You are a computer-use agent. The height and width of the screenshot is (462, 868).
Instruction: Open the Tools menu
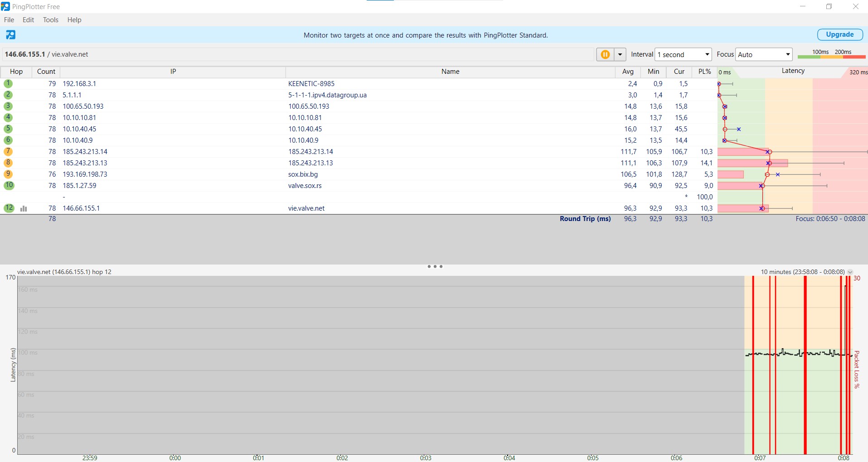click(51, 20)
